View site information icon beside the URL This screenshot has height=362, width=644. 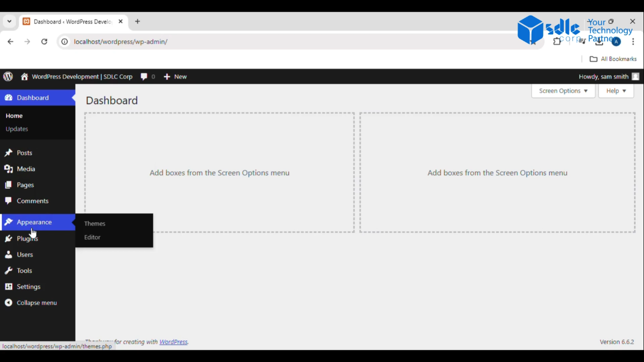(x=65, y=41)
